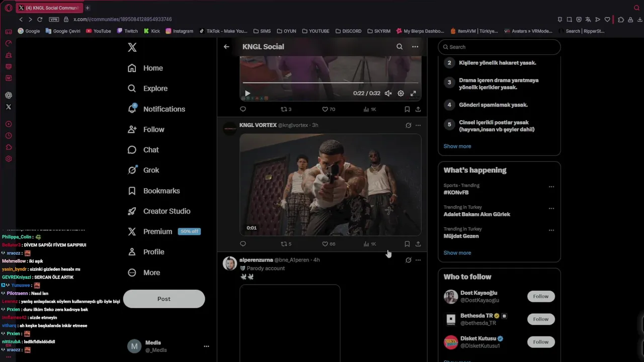Viewport: 644px width, 362px height.
Task: Show more community rules
Action: 457,146
